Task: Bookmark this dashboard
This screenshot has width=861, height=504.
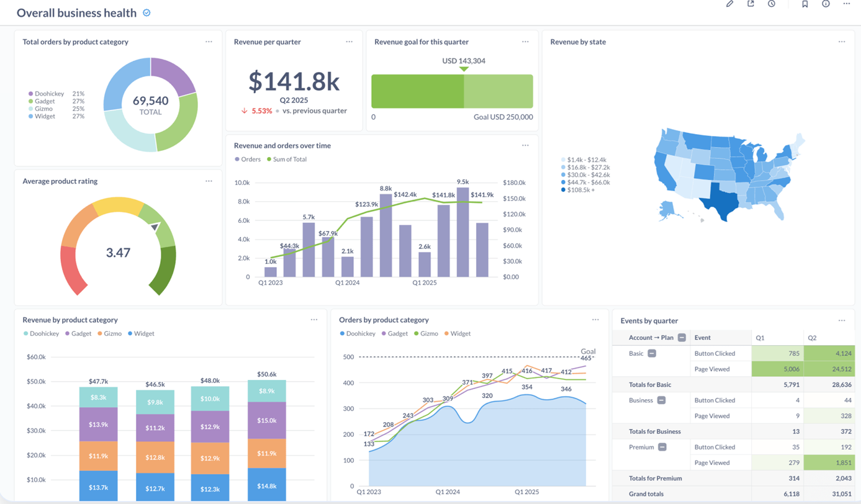Action: [x=805, y=4]
